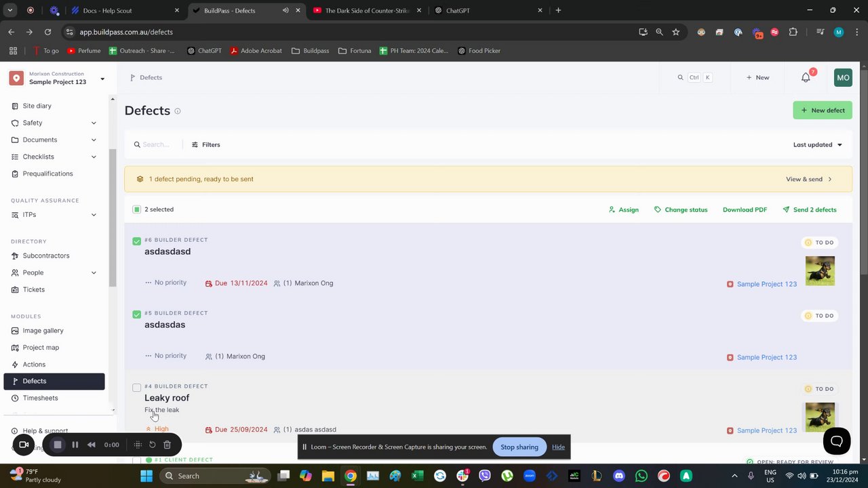Open dog thumbnail on defect #6

click(x=820, y=270)
